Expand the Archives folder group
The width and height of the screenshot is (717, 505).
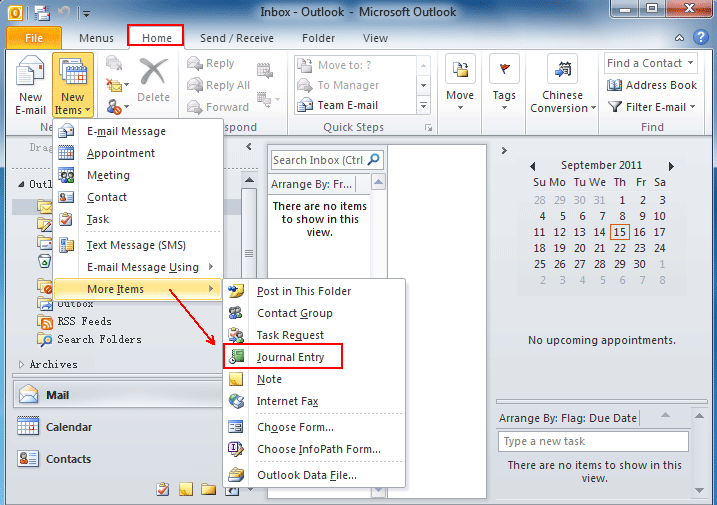(21, 365)
